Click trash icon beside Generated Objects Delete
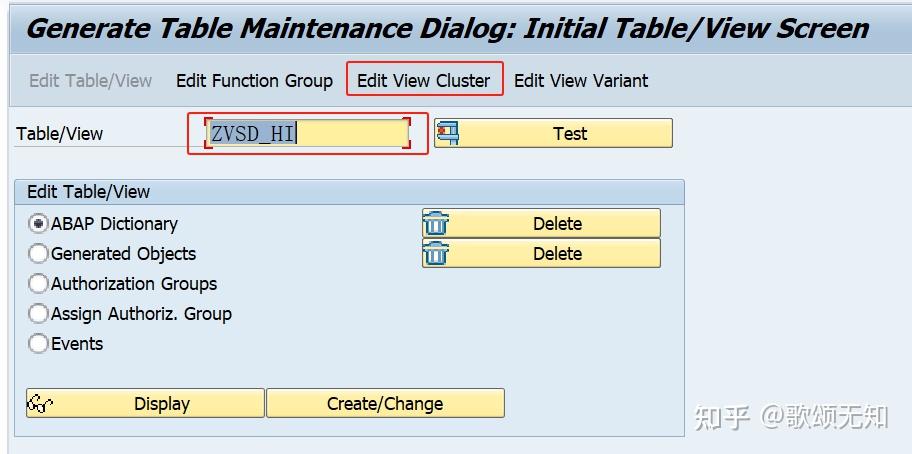 (436, 254)
